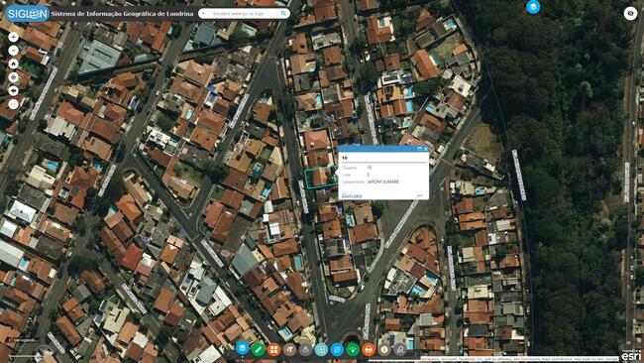Open the brown-gray widget with T symbol
This screenshot has width=644, height=363.
click(x=289, y=349)
